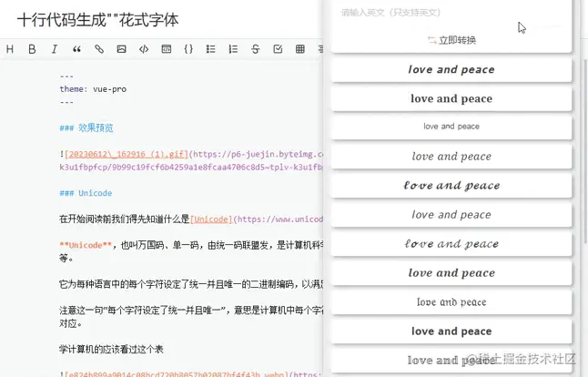Insert a task checklist item
The height and width of the screenshot is (377, 588).
pos(278,49)
